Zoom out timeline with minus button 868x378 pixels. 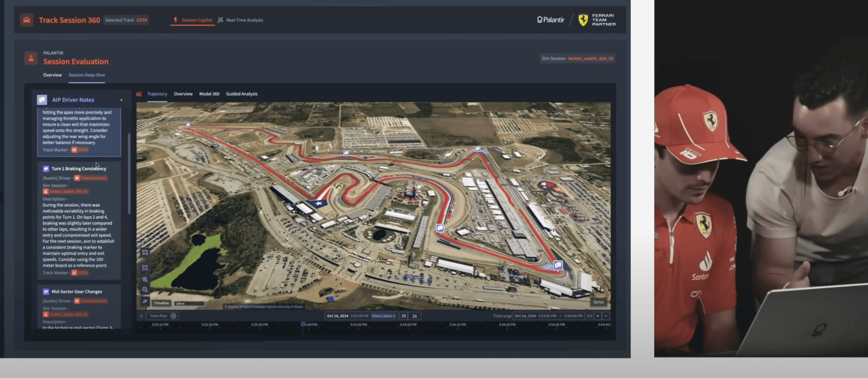coord(606,316)
